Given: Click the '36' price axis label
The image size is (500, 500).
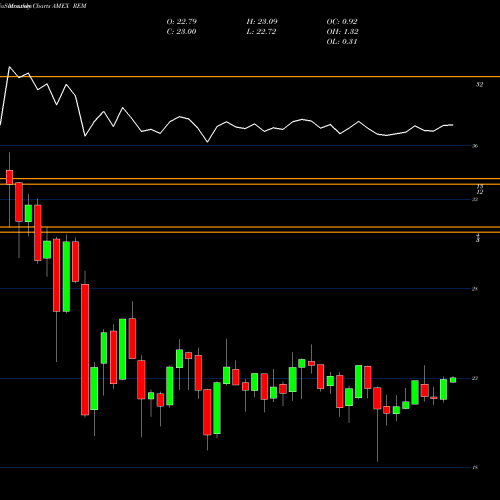Looking at the screenshot, I should tap(475, 146).
